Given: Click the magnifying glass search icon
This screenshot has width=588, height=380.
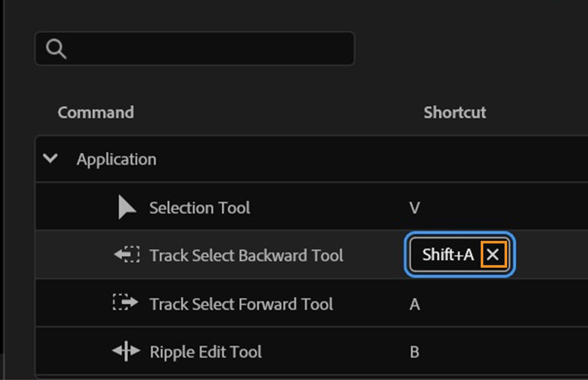Looking at the screenshot, I should pos(57,48).
